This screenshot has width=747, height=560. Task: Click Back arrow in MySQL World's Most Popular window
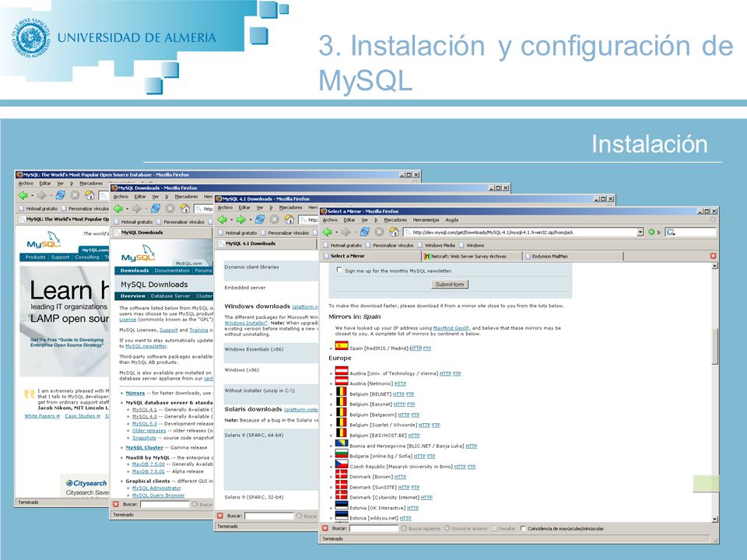click(23, 195)
